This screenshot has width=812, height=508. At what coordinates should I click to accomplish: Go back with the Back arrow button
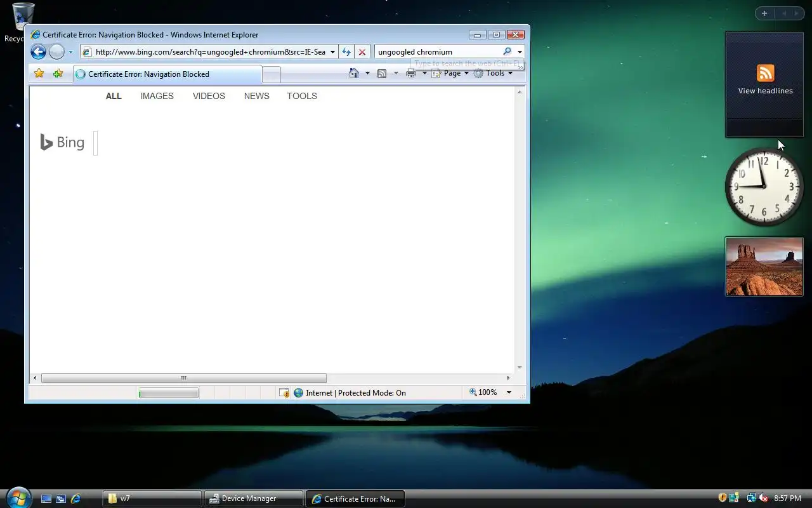38,52
